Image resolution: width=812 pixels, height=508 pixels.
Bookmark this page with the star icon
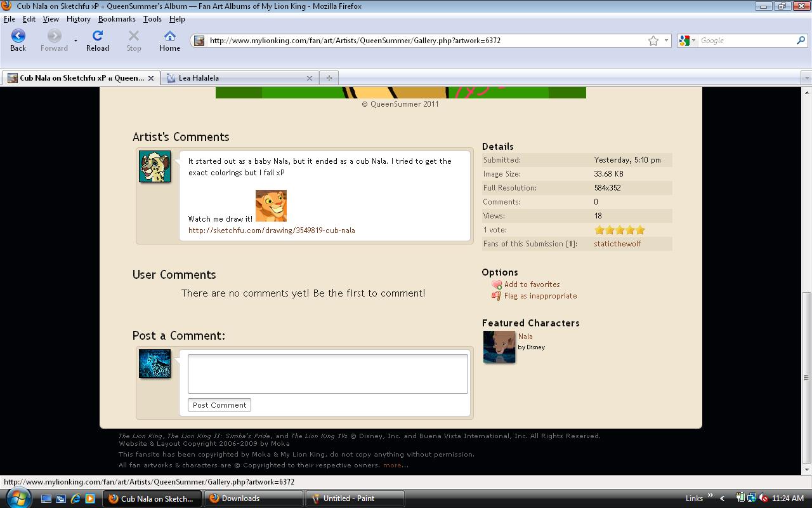[653, 41]
